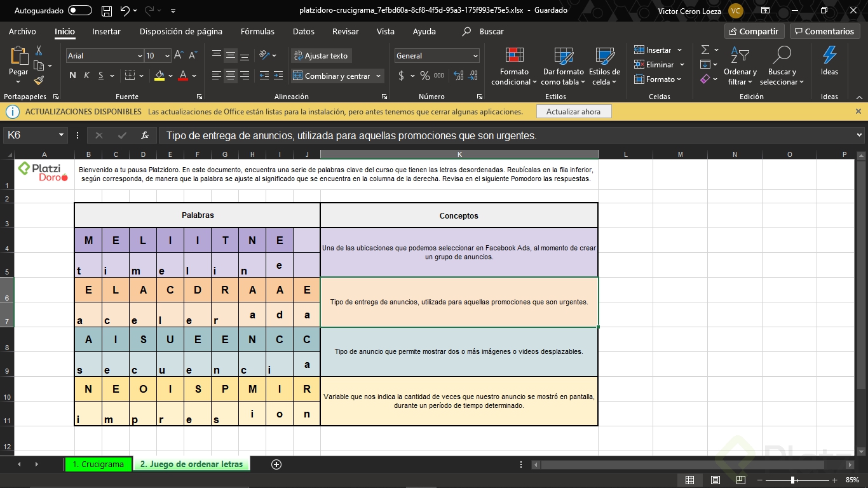The height and width of the screenshot is (488, 868).
Task: Decrease decimal places
Action: [x=473, y=76]
